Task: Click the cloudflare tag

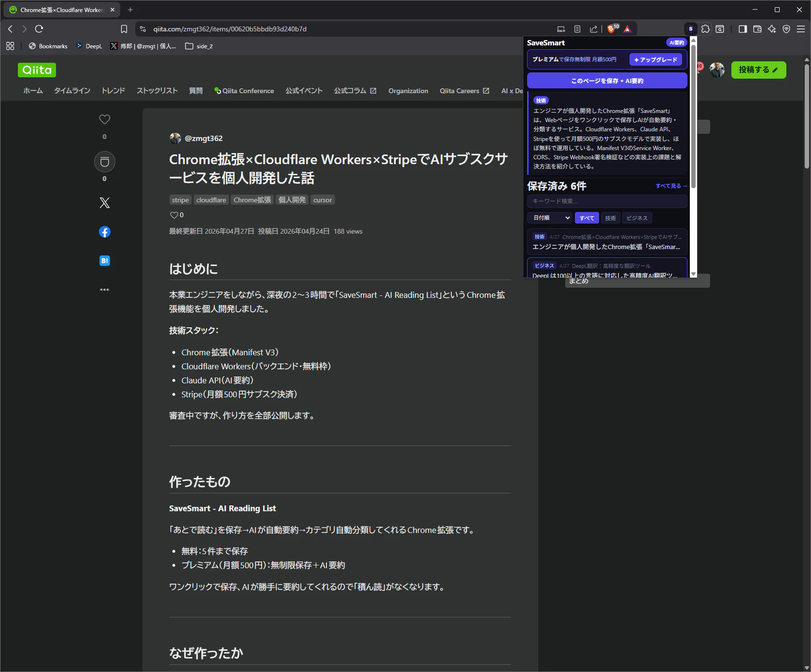Action: [211, 200]
